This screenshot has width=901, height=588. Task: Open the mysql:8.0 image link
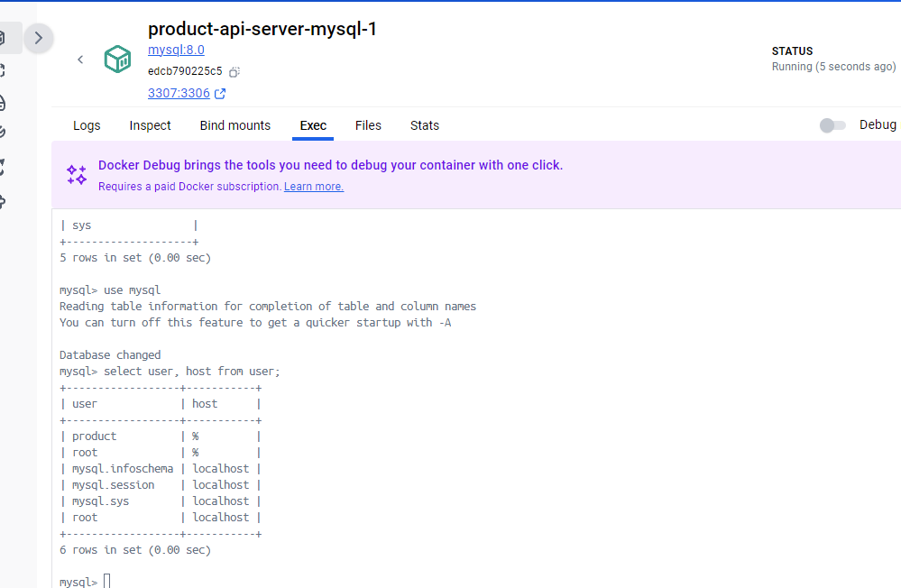pyautogui.click(x=176, y=50)
